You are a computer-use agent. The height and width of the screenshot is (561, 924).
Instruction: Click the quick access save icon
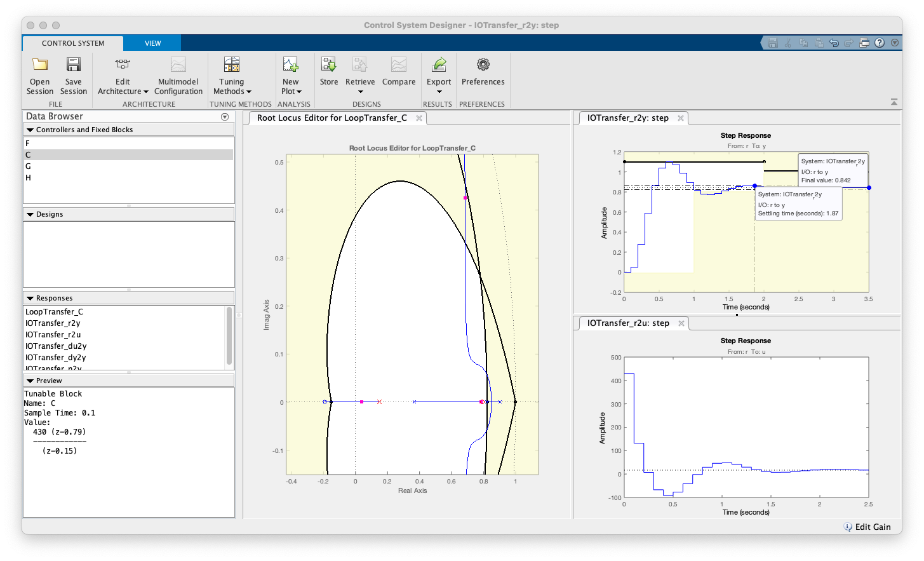pyautogui.click(x=773, y=43)
